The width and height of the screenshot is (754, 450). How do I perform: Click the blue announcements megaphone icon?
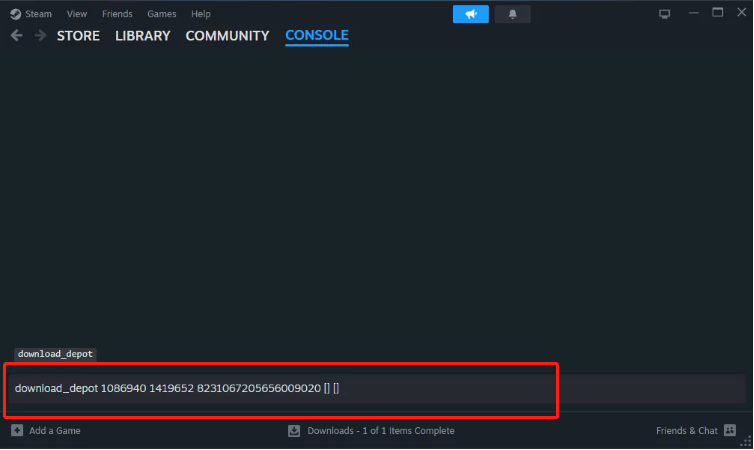471,14
